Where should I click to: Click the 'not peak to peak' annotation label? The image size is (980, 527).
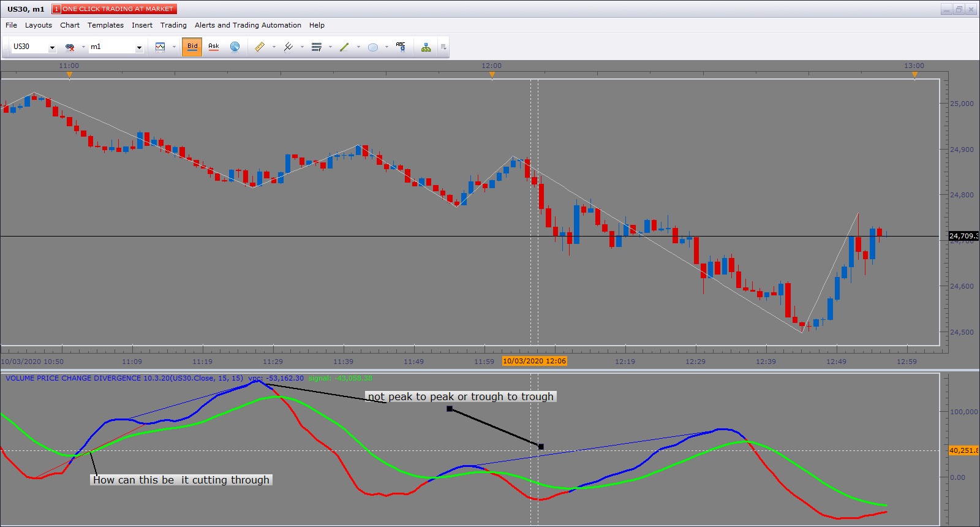pos(461,396)
